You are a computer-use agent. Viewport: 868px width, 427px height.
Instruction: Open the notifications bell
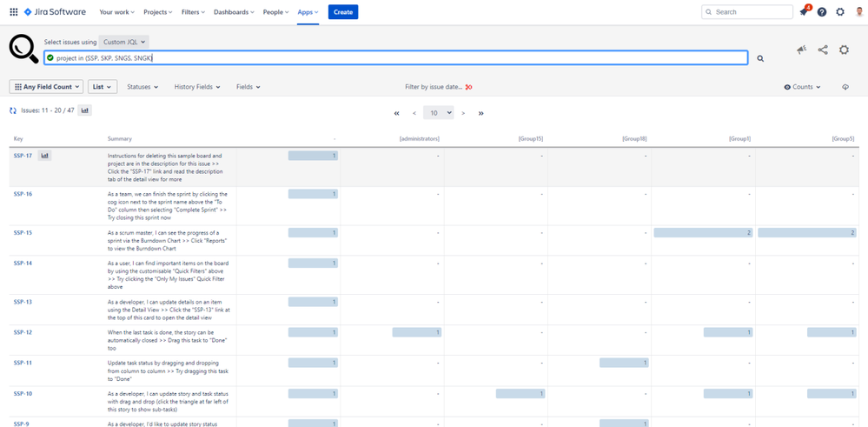803,11
